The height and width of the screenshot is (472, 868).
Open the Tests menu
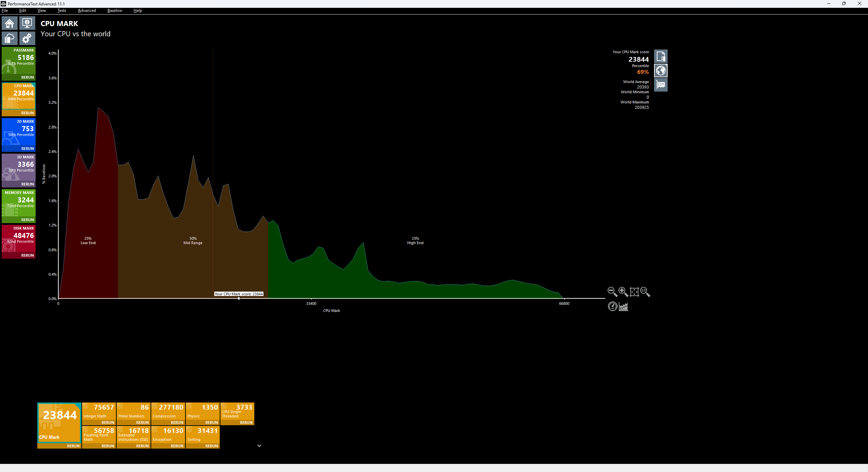point(62,11)
